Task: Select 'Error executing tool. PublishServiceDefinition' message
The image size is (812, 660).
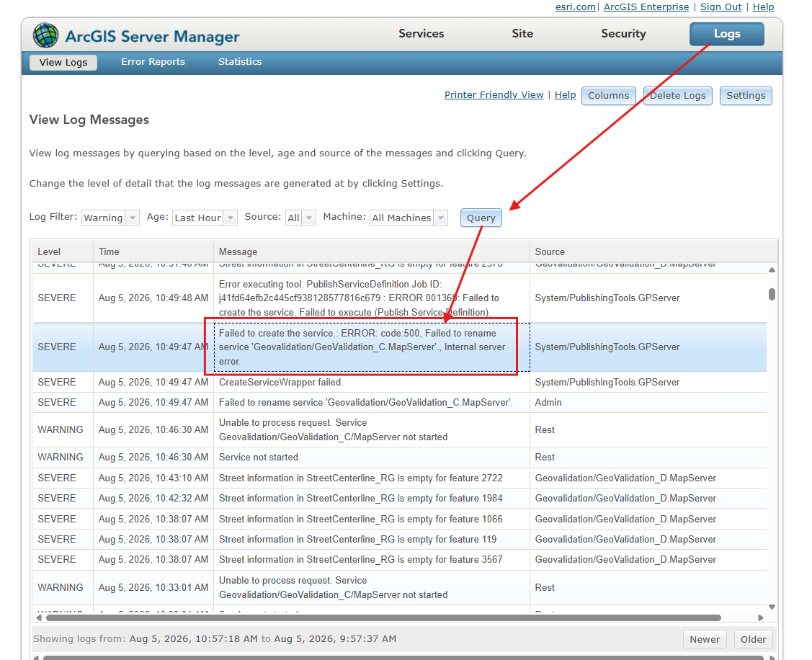Action: pos(371,298)
